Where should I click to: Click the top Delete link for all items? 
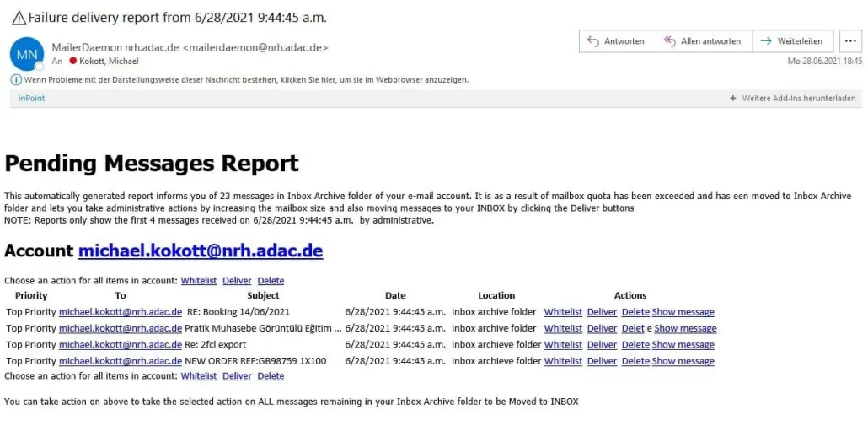tap(271, 281)
